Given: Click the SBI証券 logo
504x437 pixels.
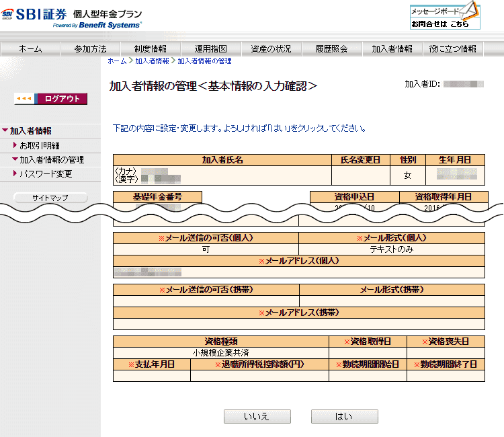Looking at the screenshot, I should [34, 14].
